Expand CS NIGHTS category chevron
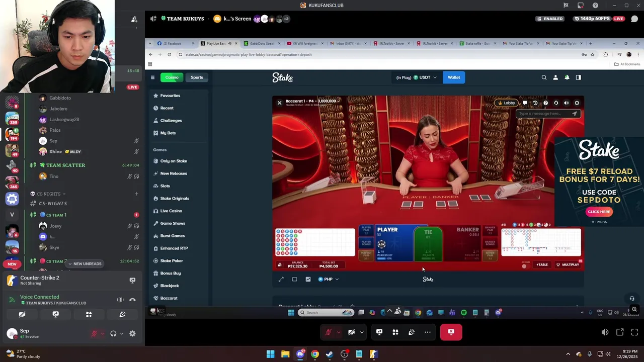The width and height of the screenshot is (644, 362). coord(64,194)
